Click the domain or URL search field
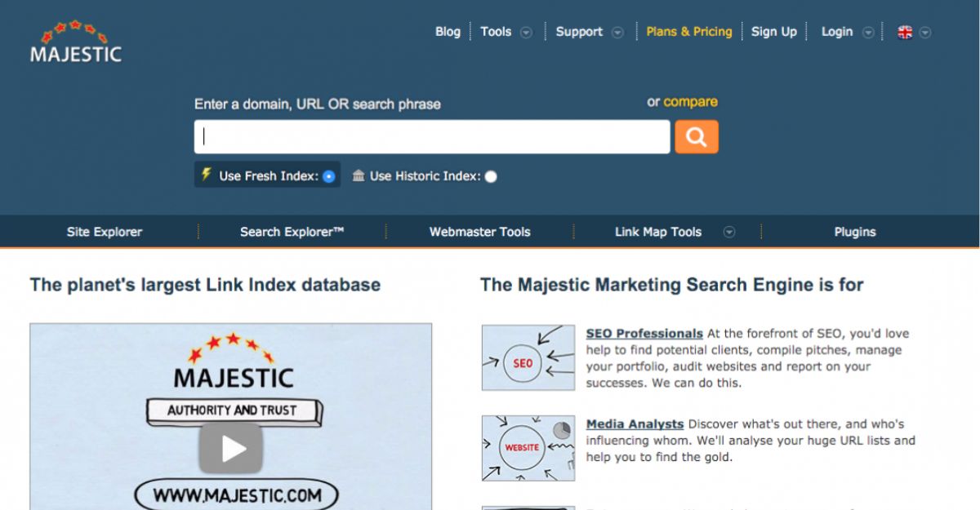 [432, 137]
